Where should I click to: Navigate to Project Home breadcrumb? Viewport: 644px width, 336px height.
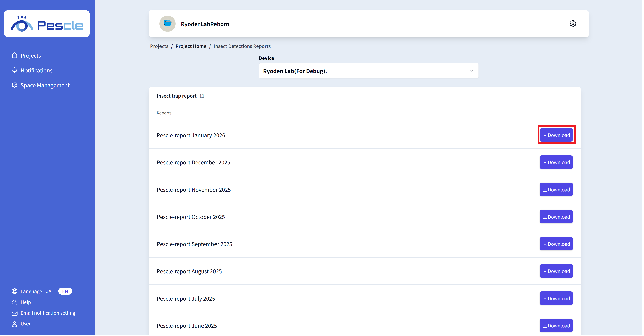[x=191, y=46]
